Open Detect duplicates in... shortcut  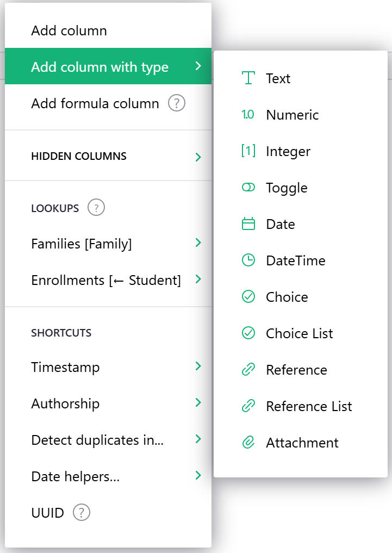[x=98, y=440]
